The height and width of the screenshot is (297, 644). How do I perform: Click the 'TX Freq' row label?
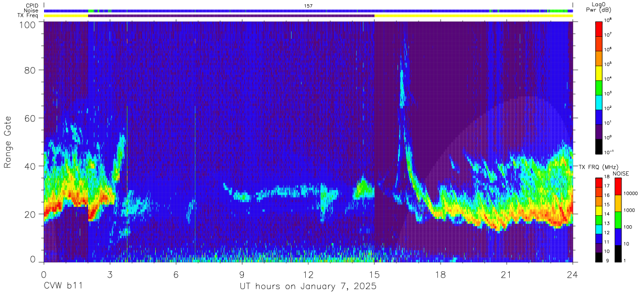coord(28,16)
